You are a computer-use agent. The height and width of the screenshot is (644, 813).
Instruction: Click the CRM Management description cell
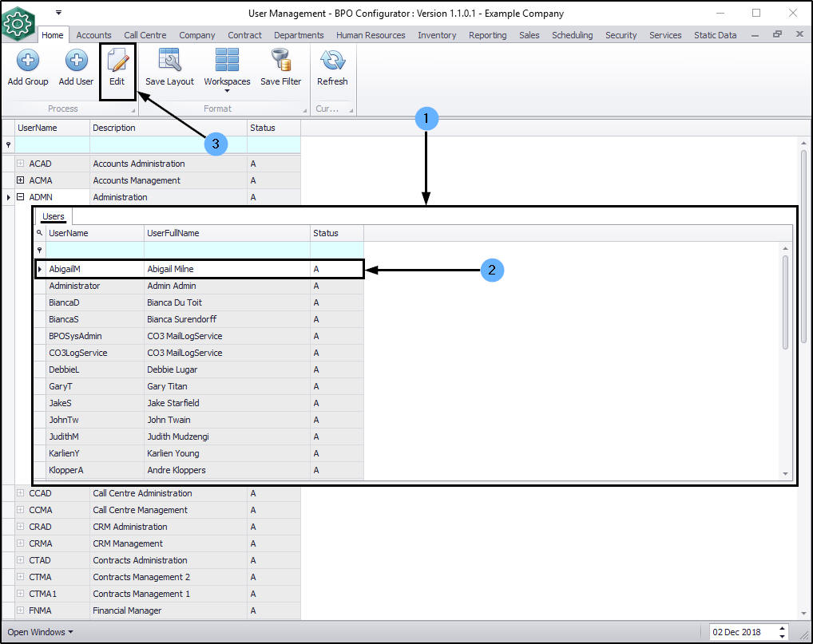point(169,543)
